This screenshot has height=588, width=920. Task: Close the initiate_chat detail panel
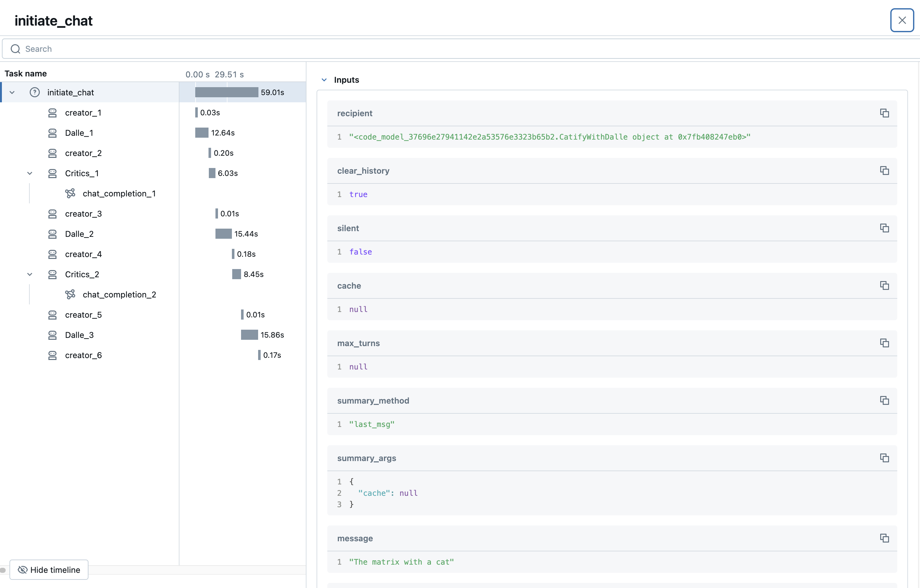coord(902,20)
